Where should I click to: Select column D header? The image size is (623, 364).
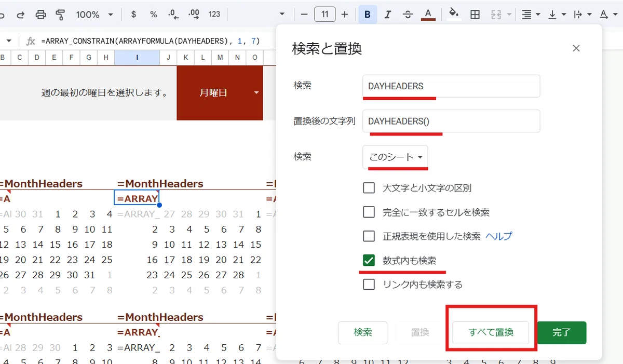37,57
